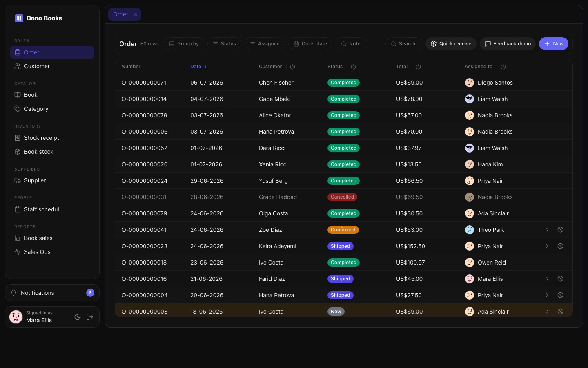Advance order O-00000000004 with chevron icon

547,295
